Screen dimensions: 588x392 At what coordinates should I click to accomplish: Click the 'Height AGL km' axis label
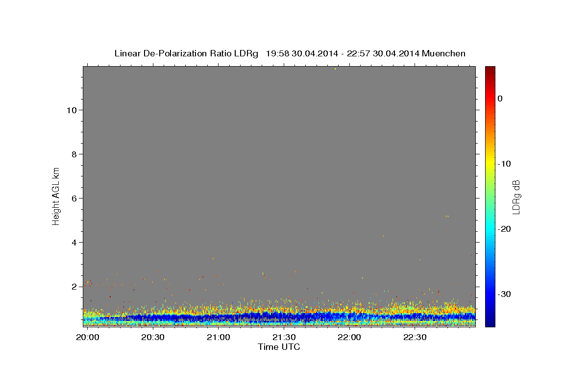pos(56,196)
